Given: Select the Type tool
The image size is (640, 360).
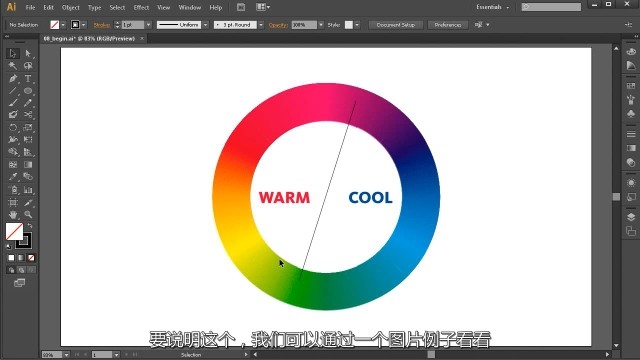Looking at the screenshot, I should pos(28,78).
